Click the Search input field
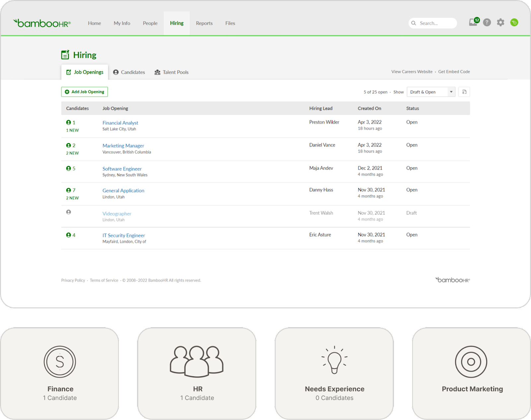This screenshot has width=531, height=420. (x=433, y=23)
